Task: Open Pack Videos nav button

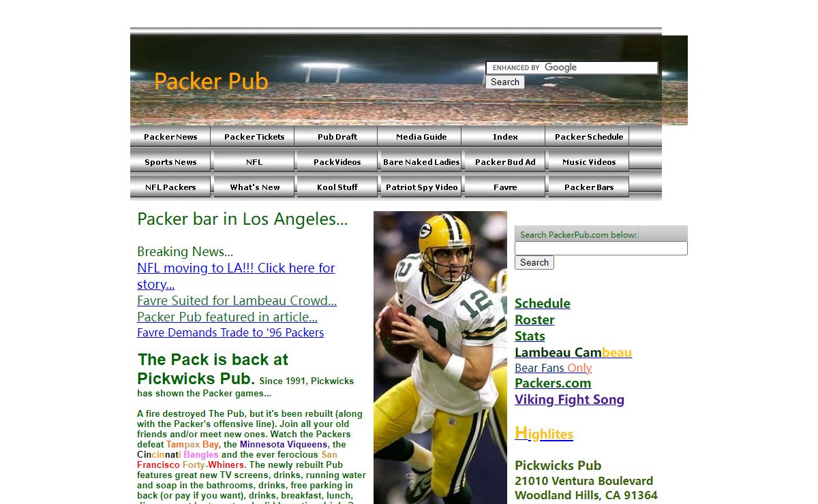Action: [337, 161]
